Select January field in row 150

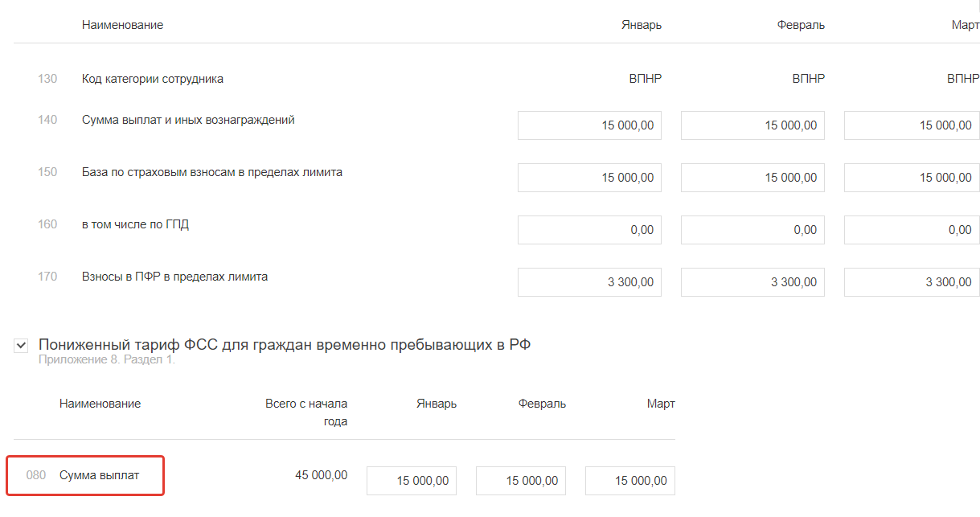pos(589,178)
